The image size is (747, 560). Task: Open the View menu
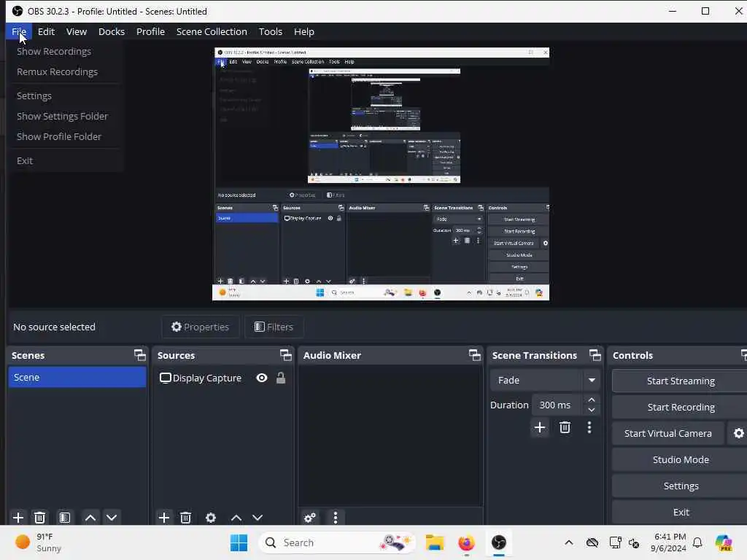[76, 31]
